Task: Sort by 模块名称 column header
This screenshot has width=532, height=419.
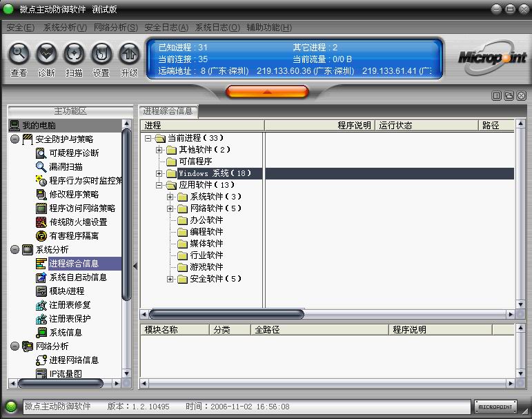Action: point(175,330)
